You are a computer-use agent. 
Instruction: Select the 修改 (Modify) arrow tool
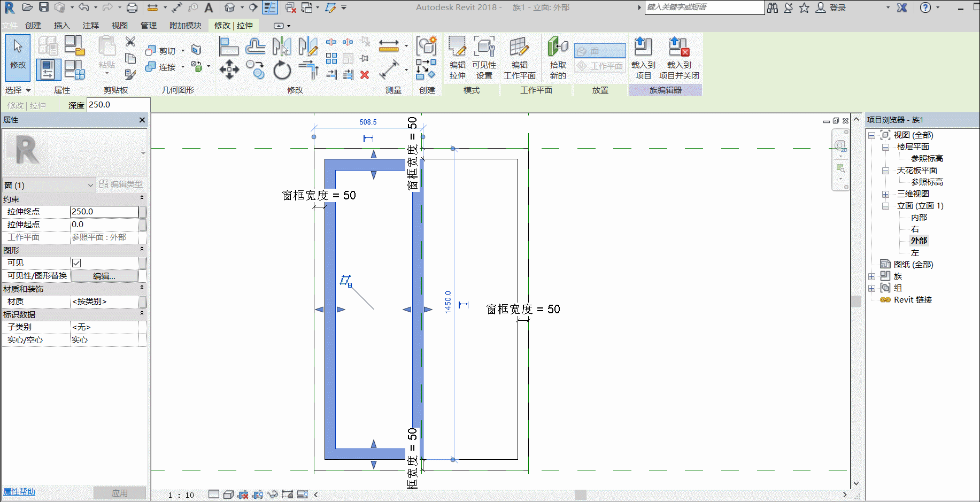click(18, 58)
